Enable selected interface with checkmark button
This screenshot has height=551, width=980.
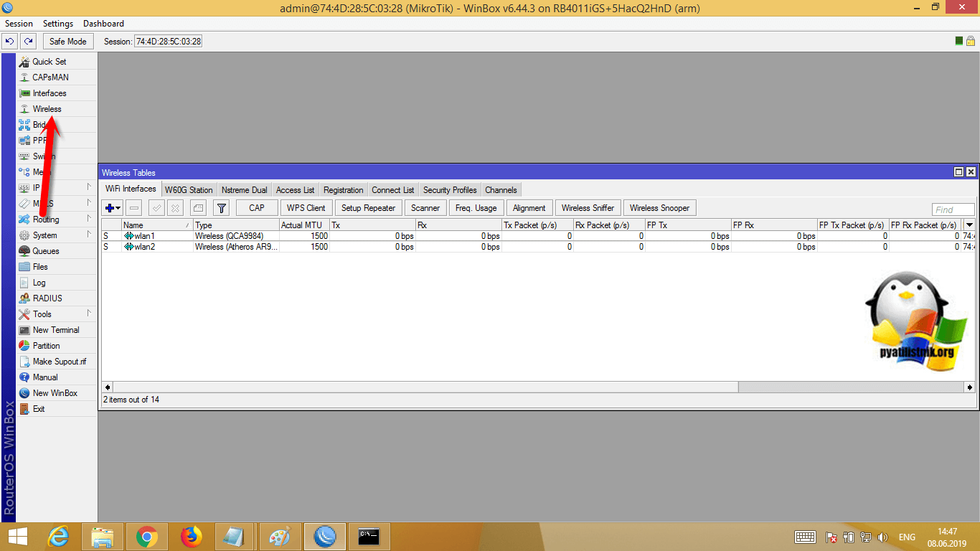156,208
